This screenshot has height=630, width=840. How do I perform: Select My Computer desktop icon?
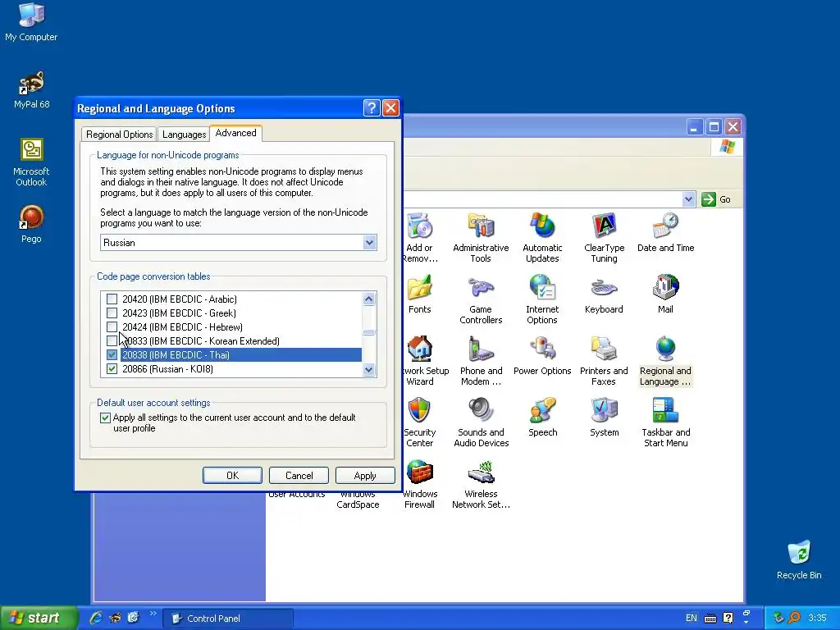(31, 22)
